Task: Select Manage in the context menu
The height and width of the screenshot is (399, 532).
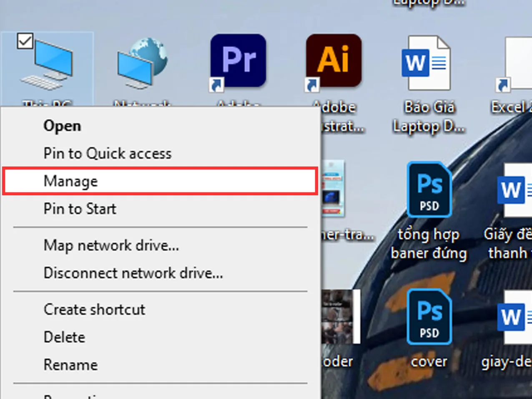Action: 70,181
